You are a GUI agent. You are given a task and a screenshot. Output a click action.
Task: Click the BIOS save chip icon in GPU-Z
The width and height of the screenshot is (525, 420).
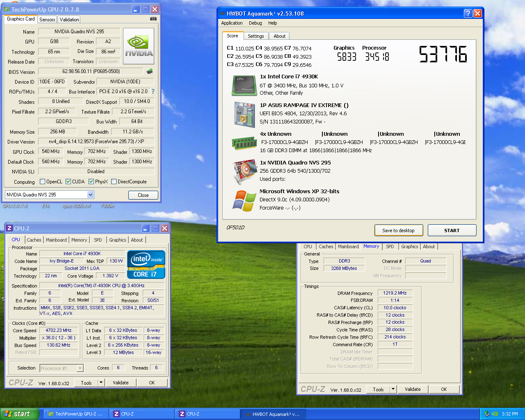pyautogui.click(x=150, y=71)
